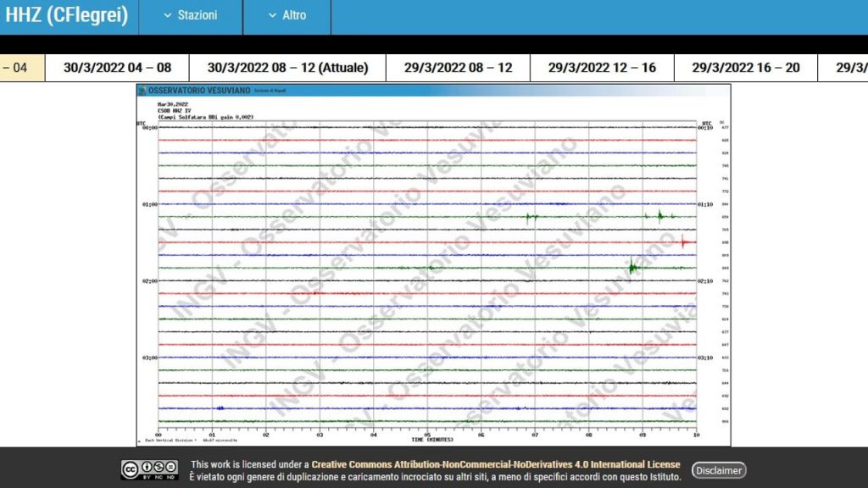Screen dimensions: 868x488
Task: Click the seismogram image
Action: [433, 265]
